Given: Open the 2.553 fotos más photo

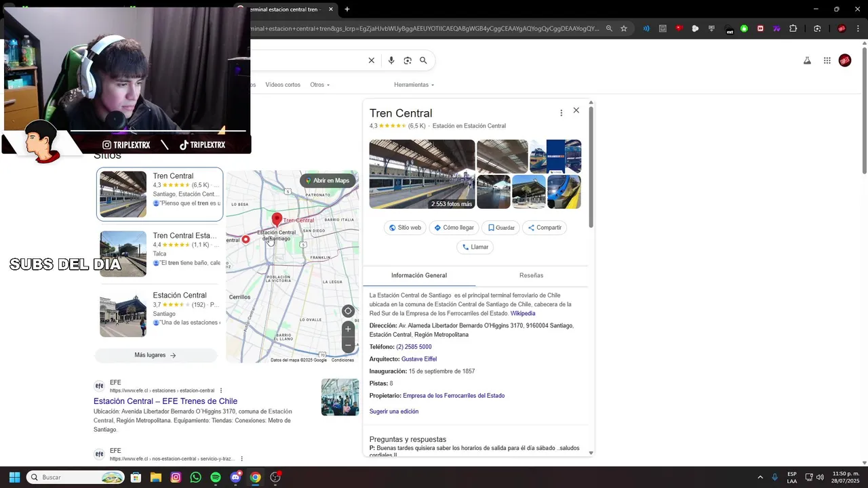Looking at the screenshot, I should [422, 174].
